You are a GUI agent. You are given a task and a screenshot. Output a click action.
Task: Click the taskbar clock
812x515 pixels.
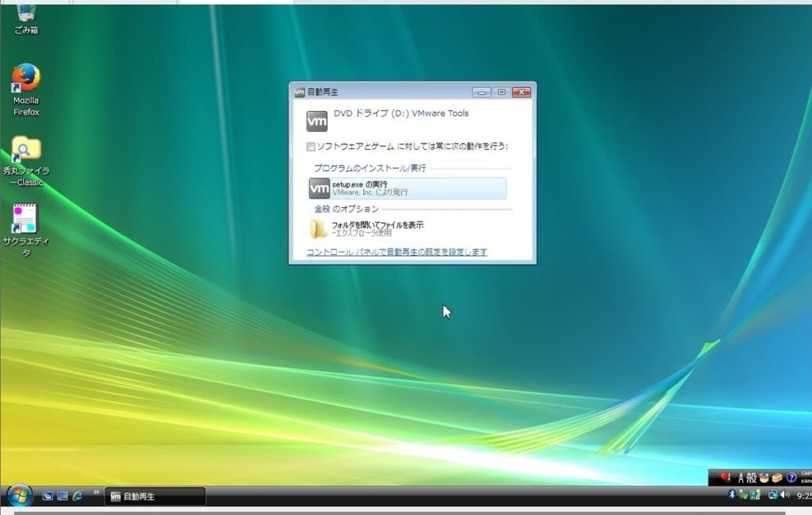(x=804, y=496)
